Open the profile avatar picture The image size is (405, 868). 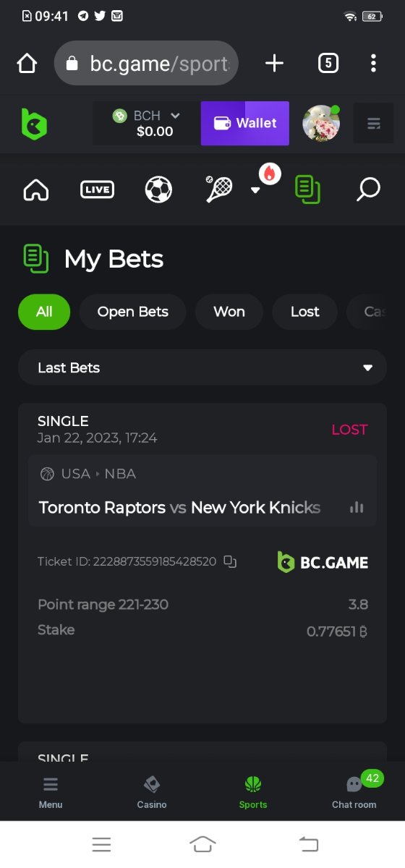tap(321, 124)
